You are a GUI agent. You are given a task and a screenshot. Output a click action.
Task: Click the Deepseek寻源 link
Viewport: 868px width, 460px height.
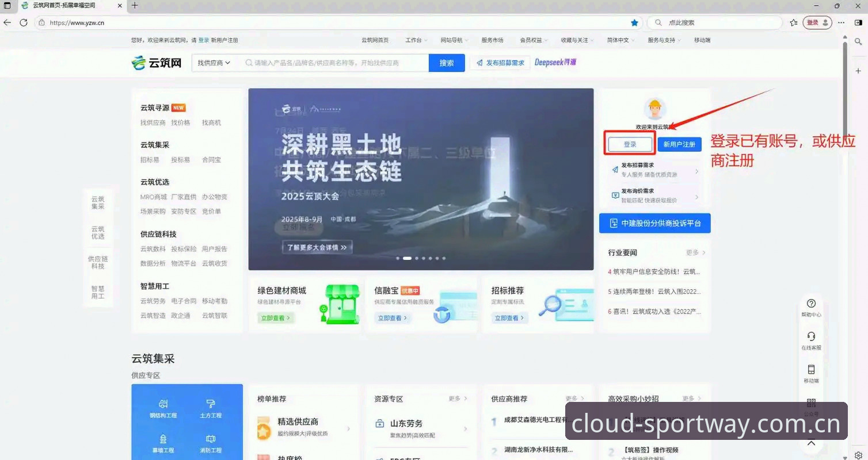(555, 62)
